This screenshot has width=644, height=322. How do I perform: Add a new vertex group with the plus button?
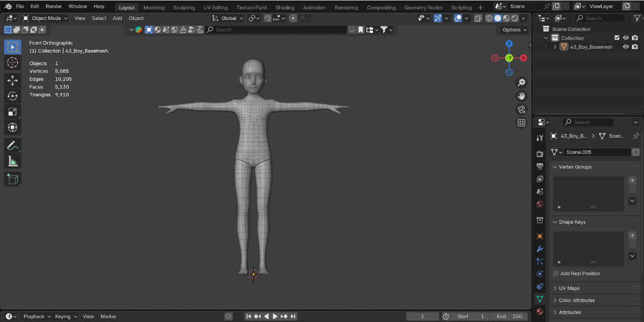click(632, 181)
